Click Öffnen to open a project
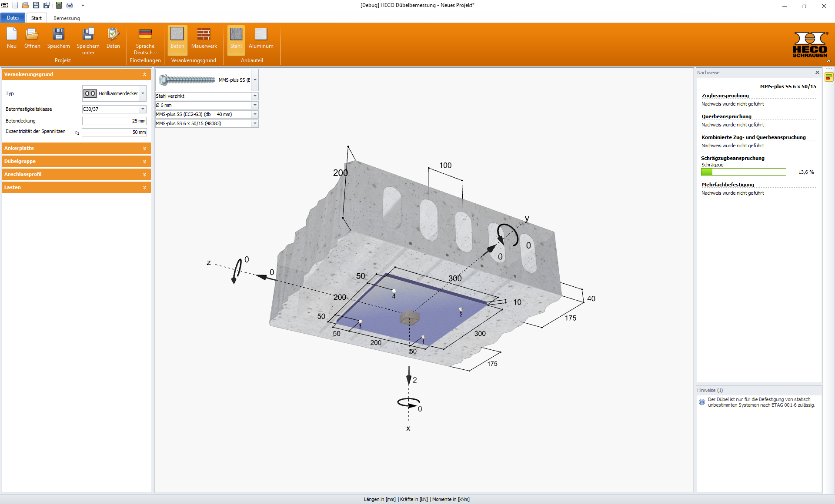 click(x=32, y=38)
